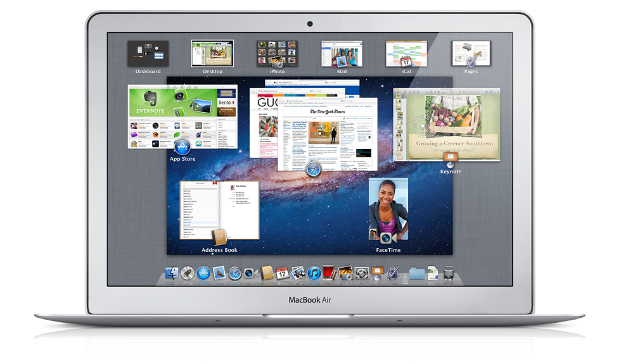Open Photo Booth icon in Dock
The height and width of the screenshot is (364, 621).
tap(330, 273)
